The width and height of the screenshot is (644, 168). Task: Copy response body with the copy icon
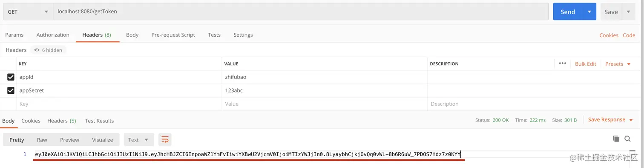pyautogui.click(x=616, y=139)
